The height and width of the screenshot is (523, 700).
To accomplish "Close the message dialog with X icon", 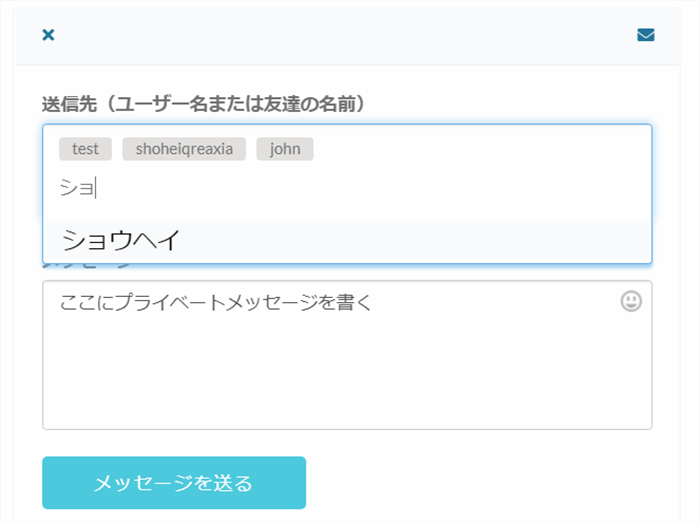I will (x=48, y=35).
